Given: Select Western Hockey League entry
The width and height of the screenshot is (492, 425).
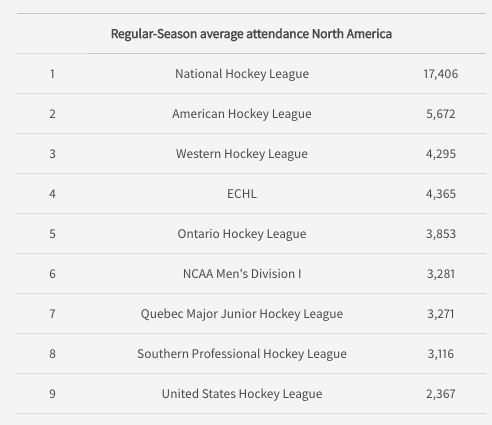Looking at the screenshot, I should 242,154.
